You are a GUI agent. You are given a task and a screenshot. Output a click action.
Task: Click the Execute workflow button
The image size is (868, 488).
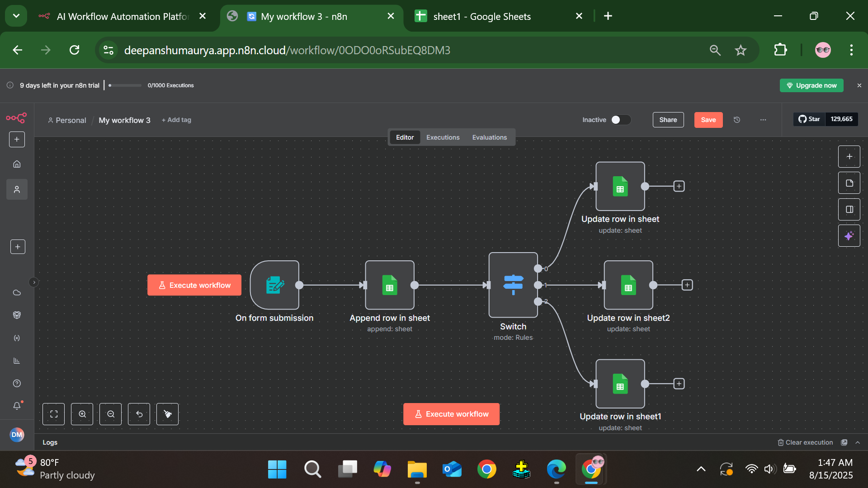click(x=451, y=414)
